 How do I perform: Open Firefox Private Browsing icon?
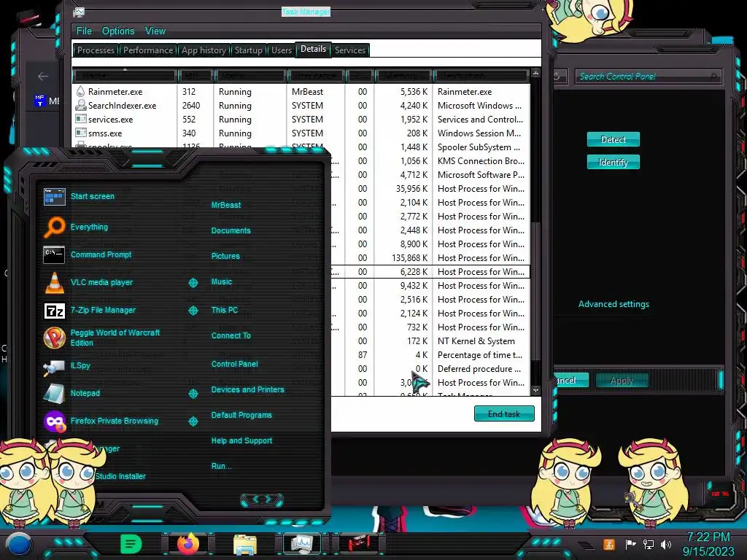[x=54, y=421]
